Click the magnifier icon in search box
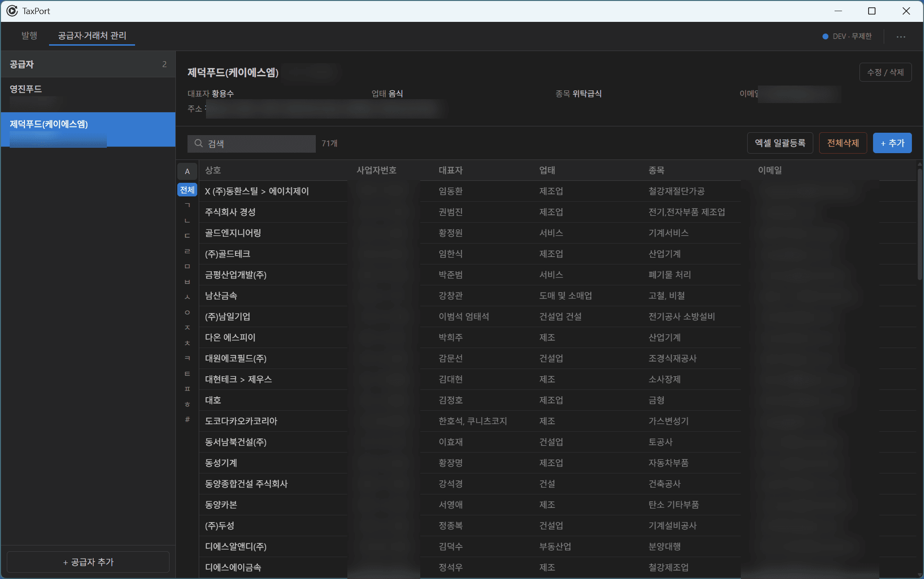This screenshot has width=924, height=579. [x=198, y=143]
